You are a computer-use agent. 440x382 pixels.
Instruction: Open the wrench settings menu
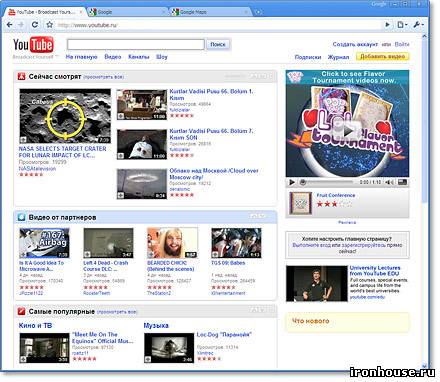pos(418,25)
